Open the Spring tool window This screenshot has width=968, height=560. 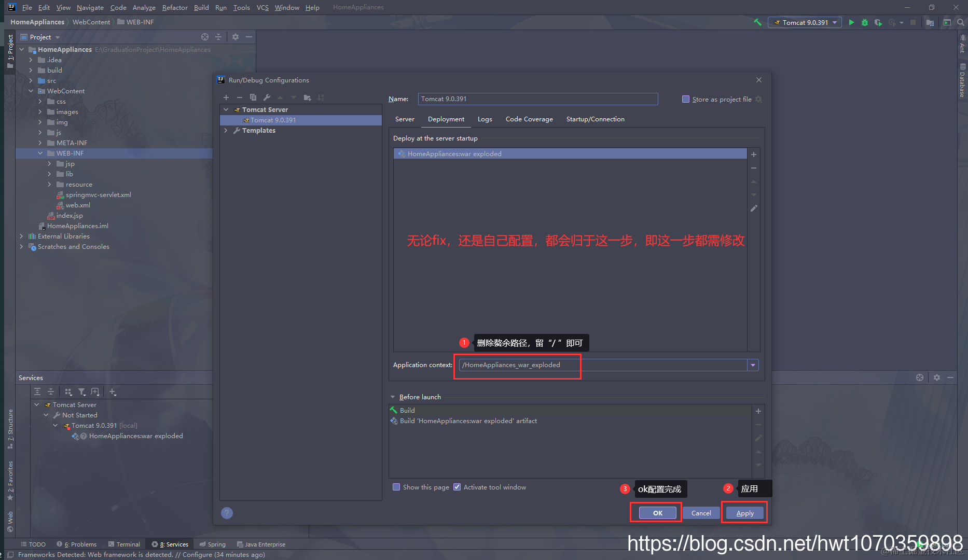click(x=213, y=544)
